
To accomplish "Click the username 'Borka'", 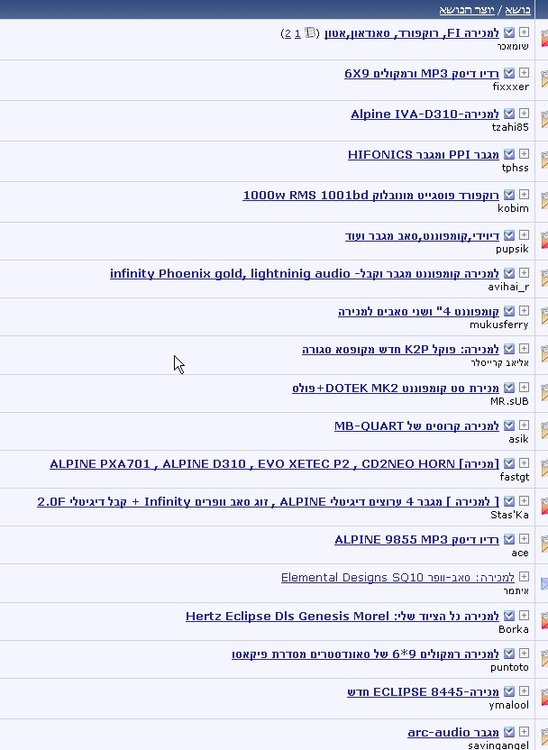I will click(514, 629).
